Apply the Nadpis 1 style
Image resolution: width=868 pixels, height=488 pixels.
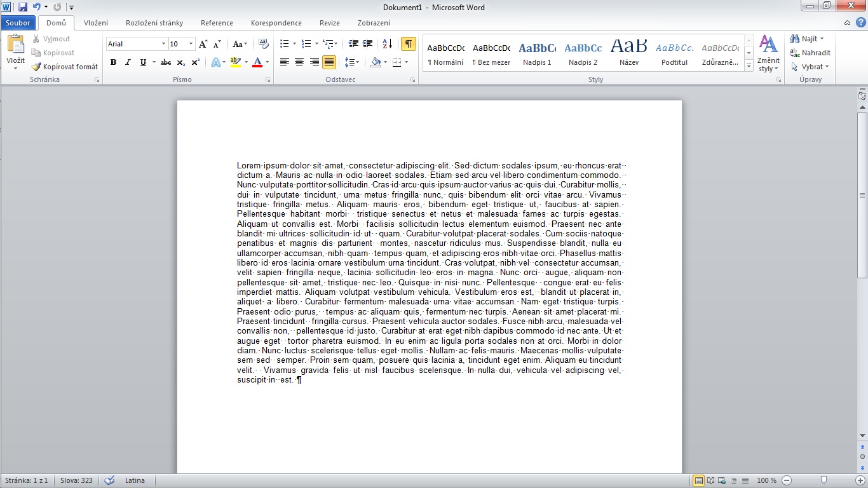point(537,53)
